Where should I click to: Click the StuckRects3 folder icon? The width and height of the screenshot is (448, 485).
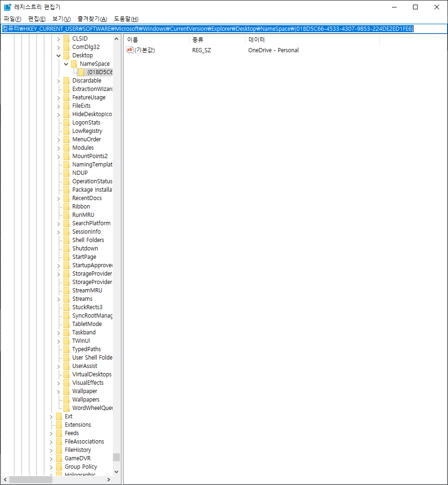coord(66,307)
